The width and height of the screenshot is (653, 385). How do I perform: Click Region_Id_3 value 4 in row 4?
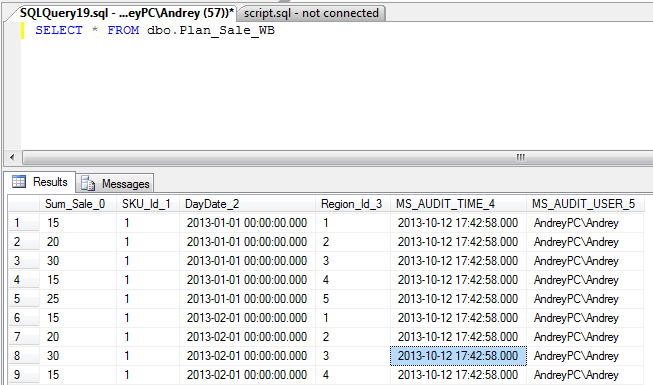pos(353,280)
